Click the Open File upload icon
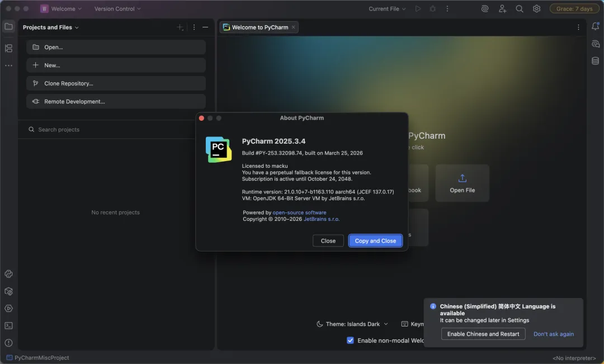Viewport: 604px width, 364px height. [463, 178]
